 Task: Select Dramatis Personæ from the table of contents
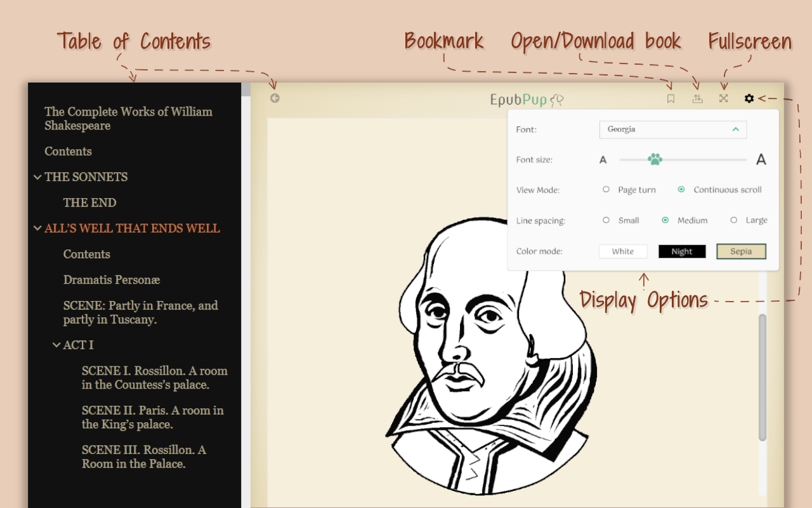(111, 279)
